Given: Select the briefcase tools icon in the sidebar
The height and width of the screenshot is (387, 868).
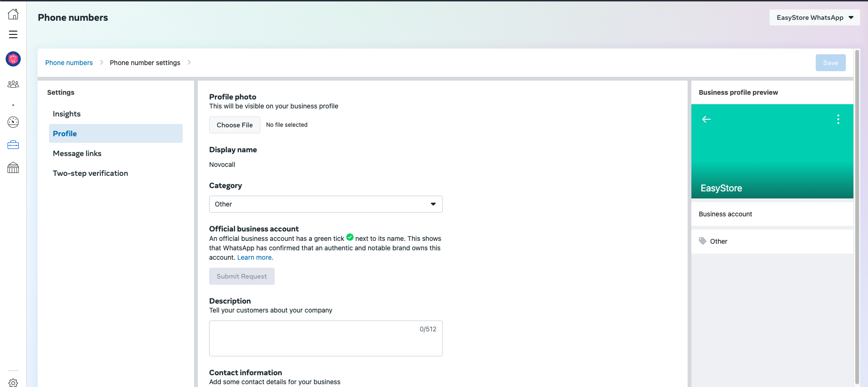Looking at the screenshot, I should (13, 145).
